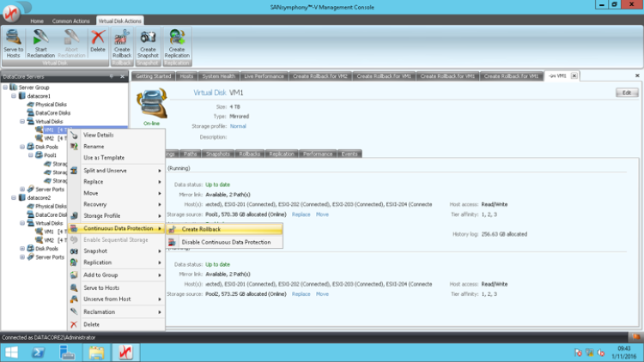This screenshot has height=362, width=644.
Task: Click the Delete ribbon icon
Action: (x=98, y=42)
